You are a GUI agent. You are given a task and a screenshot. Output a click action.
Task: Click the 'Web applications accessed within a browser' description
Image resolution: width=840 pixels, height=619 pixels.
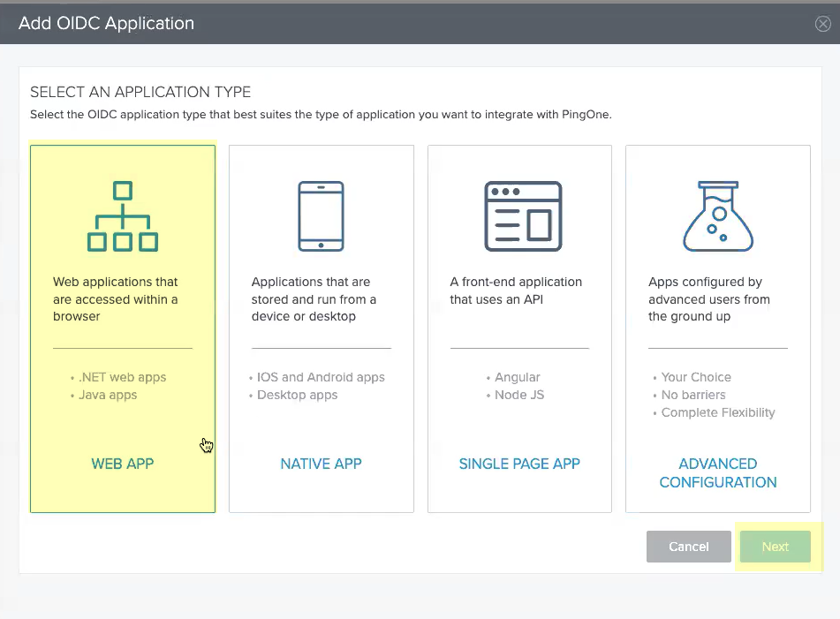point(116,299)
